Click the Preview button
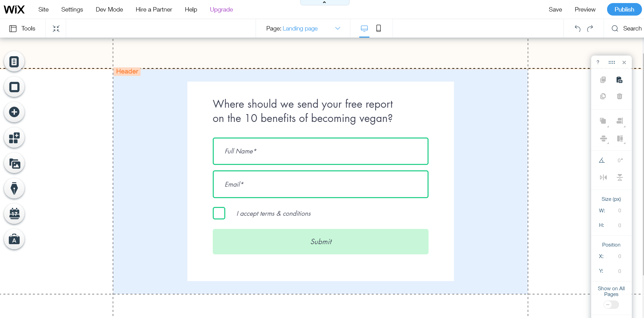644x318 pixels. click(x=585, y=9)
